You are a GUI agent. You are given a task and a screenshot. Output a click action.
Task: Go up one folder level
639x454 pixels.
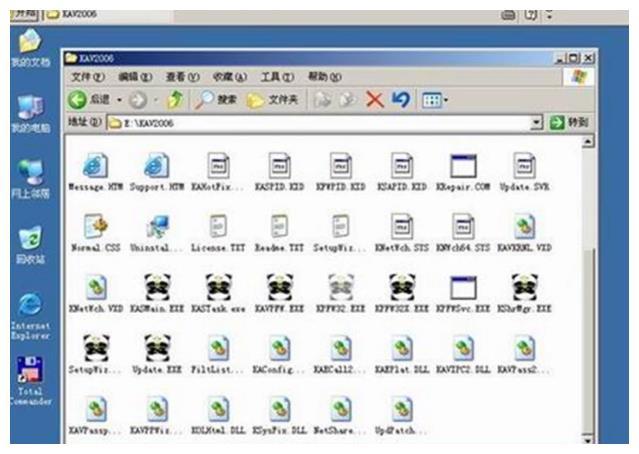tap(175, 99)
